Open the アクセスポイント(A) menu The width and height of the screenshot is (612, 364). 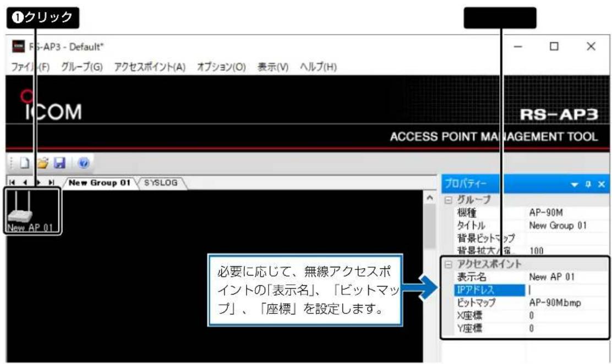(x=150, y=67)
